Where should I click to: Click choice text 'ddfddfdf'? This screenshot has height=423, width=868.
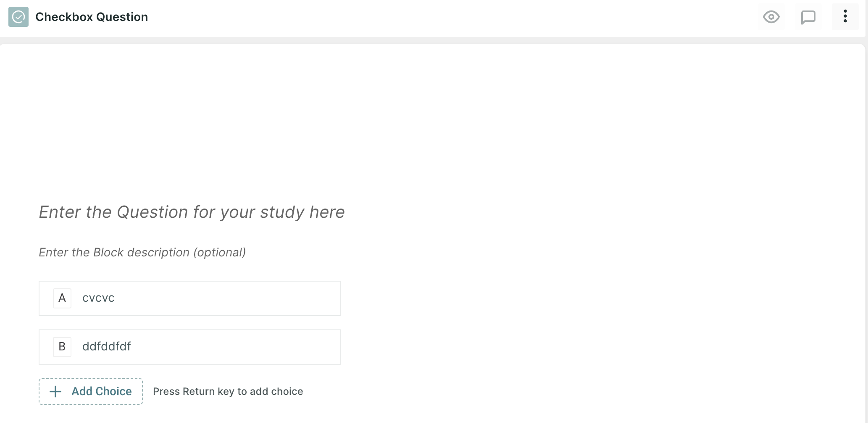point(107,347)
